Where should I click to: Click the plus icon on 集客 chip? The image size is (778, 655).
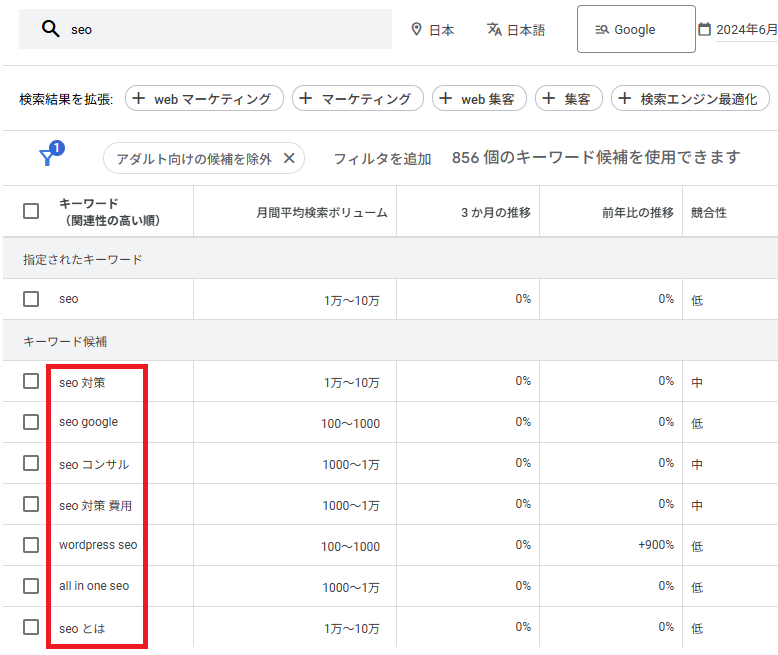coord(548,98)
